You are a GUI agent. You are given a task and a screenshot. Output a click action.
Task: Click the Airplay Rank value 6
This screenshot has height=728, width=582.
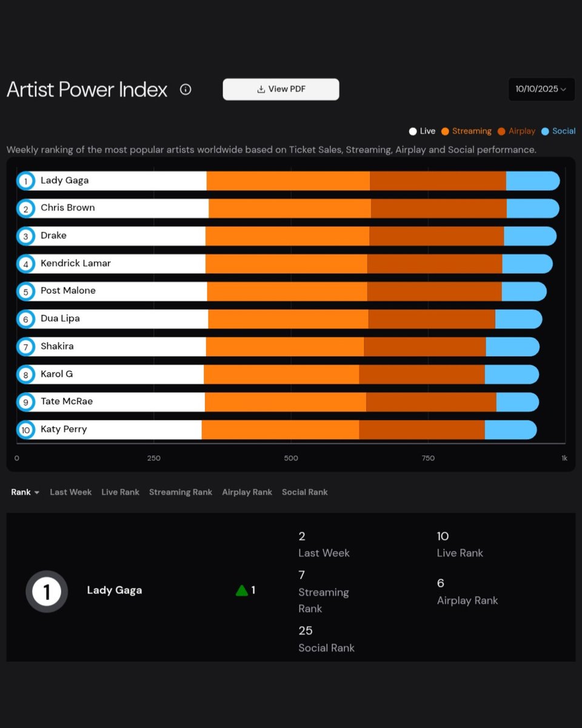[x=441, y=583]
